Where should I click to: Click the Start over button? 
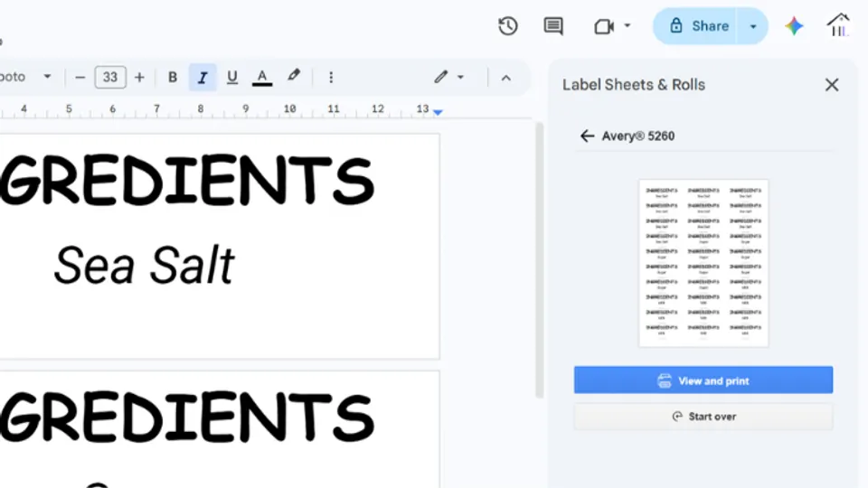(703, 417)
